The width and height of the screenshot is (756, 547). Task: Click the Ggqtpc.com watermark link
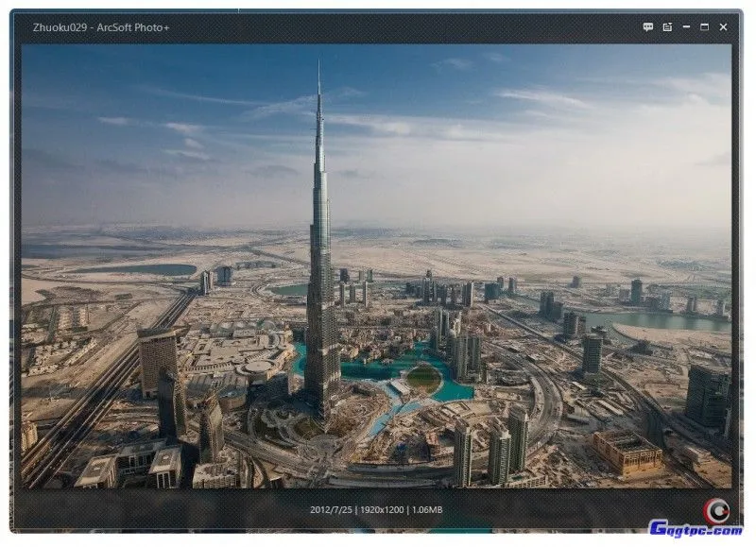tap(695, 530)
